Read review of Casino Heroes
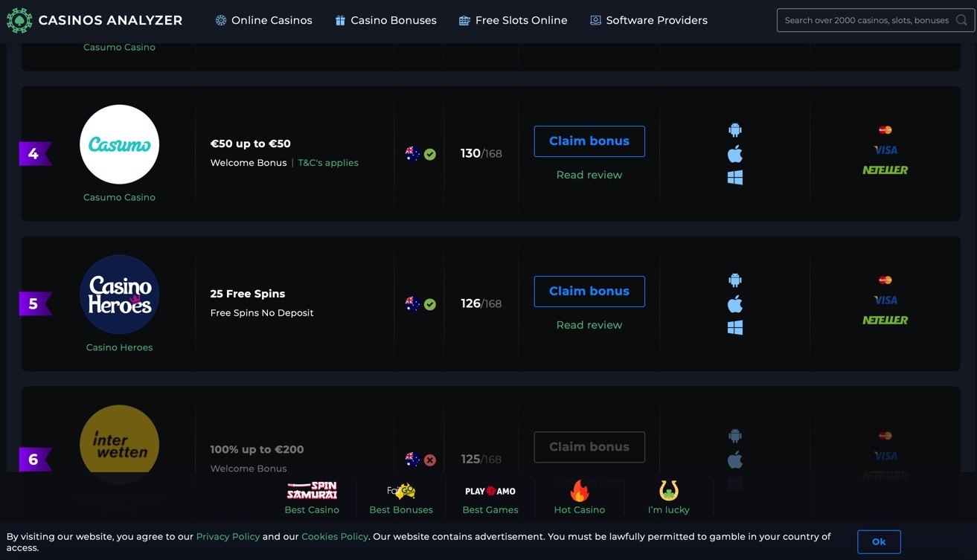Viewport: 977px width, 560px height. point(589,325)
